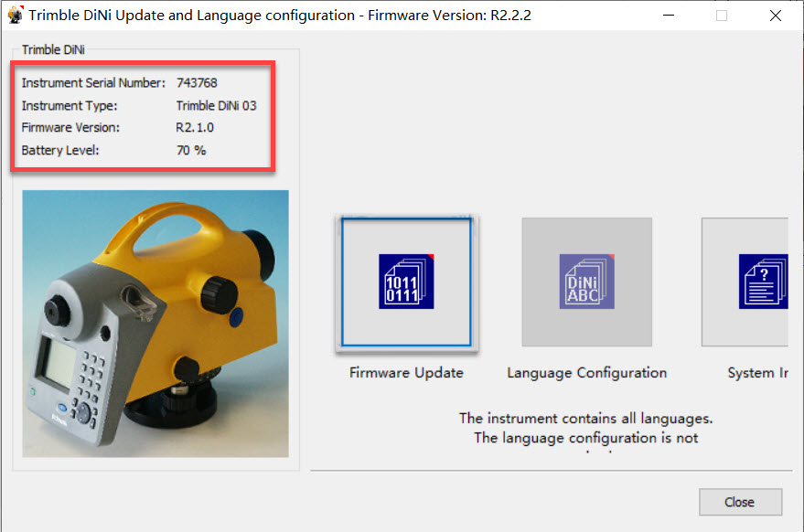This screenshot has height=532, width=804.
Task: Select the serial number value 743768
Action: coord(197,82)
